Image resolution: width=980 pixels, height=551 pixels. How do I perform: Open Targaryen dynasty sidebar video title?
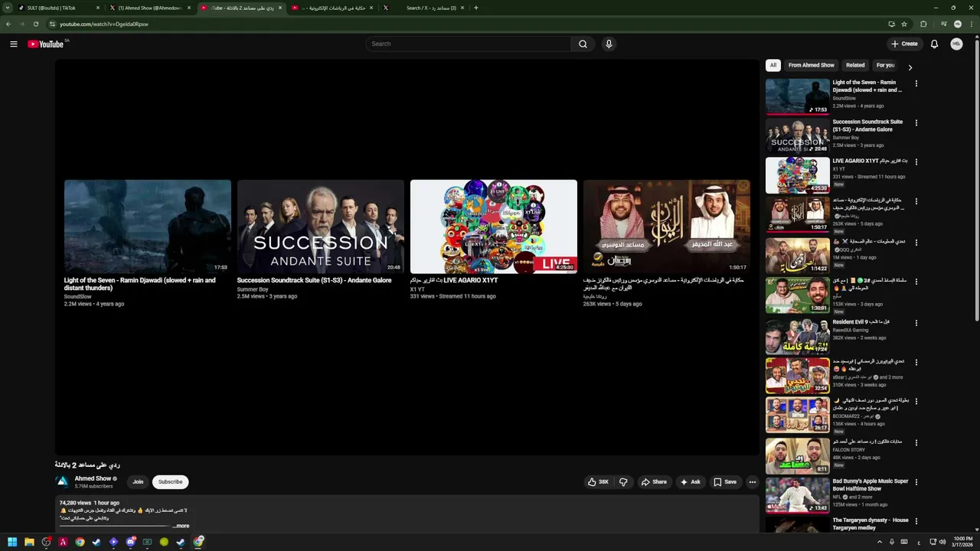point(871,523)
